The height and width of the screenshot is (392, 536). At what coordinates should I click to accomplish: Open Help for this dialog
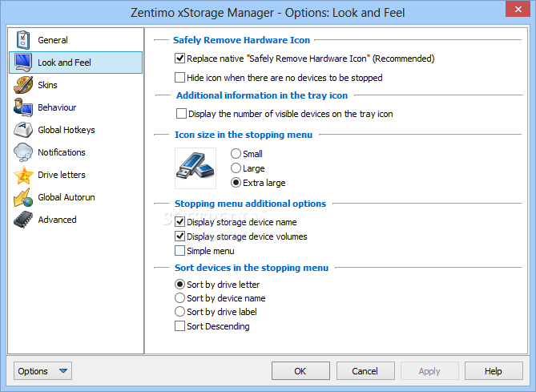tap(494, 371)
